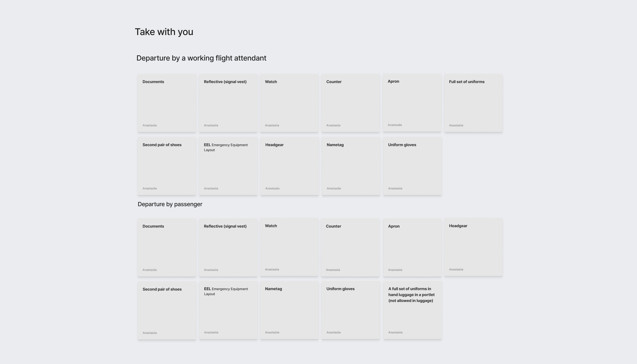Select the 'Departure by passenger' heading
Viewport: 637px width, 364px height.
click(170, 204)
